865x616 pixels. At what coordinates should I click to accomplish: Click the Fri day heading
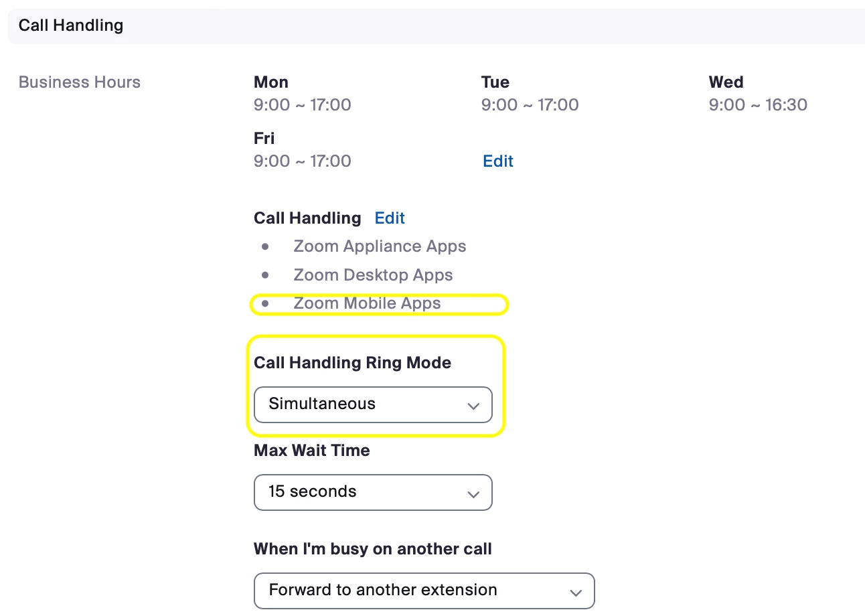(264, 139)
